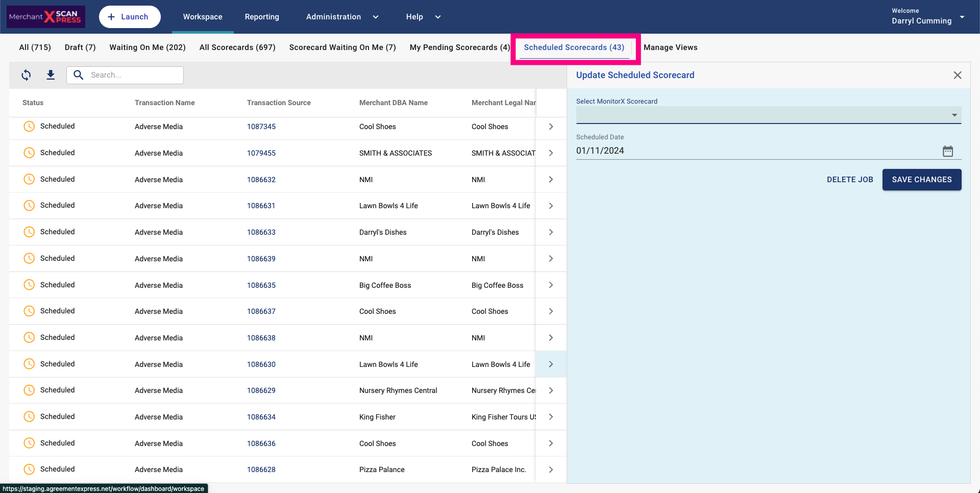
Task: Show the Draft (7) view
Action: tap(80, 47)
